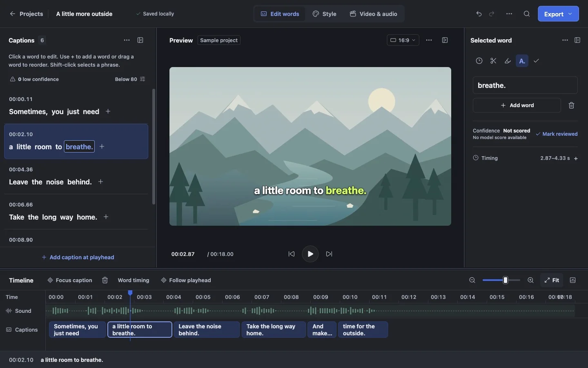This screenshot has height=368, width=588.
Task: Click the checkmark tool icon
Action: [537, 61]
